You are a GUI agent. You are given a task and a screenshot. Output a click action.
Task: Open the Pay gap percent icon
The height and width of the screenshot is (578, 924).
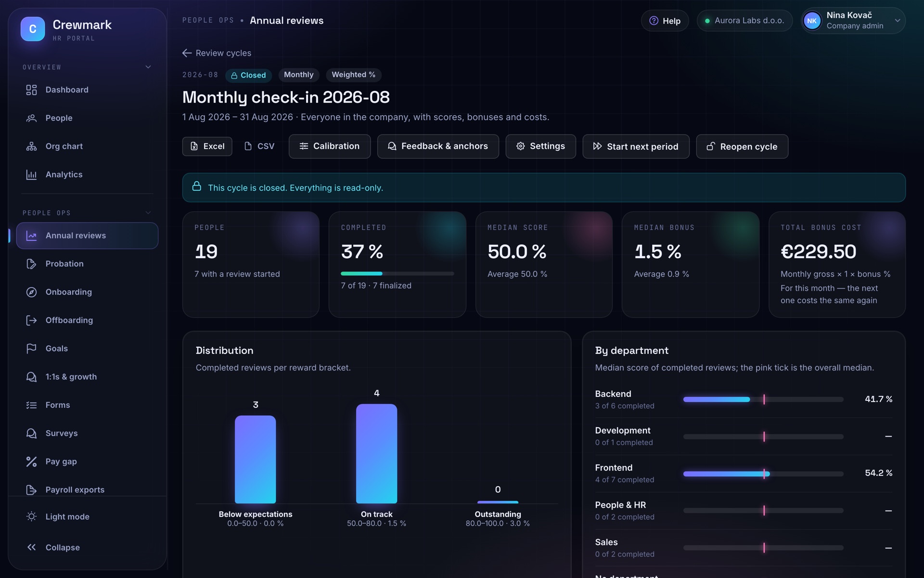coord(31,462)
